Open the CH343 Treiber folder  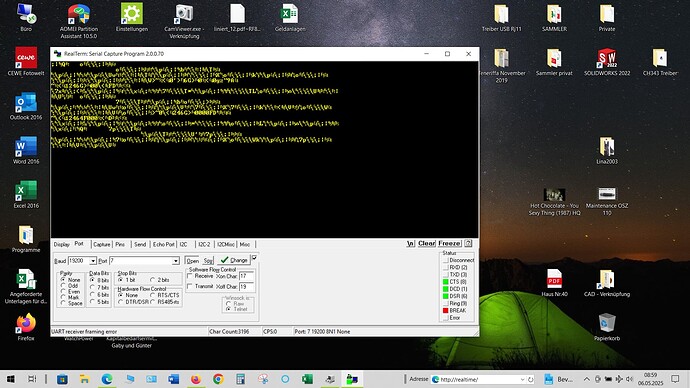pos(660,58)
